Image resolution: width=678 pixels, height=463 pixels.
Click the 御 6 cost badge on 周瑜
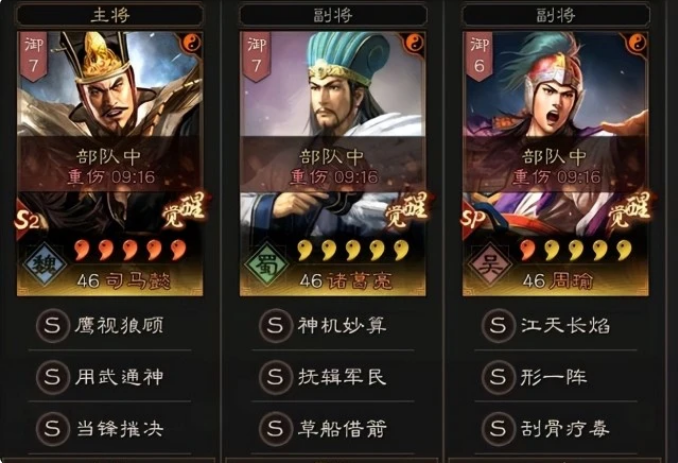(x=479, y=55)
